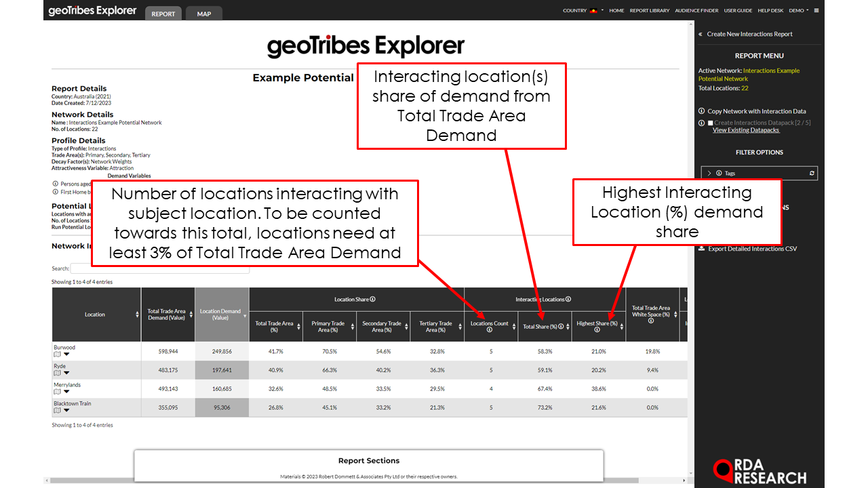Screen dimensions: 868x488
Task: Toggle Create Interactions Datapack checkbox
Action: click(x=710, y=123)
